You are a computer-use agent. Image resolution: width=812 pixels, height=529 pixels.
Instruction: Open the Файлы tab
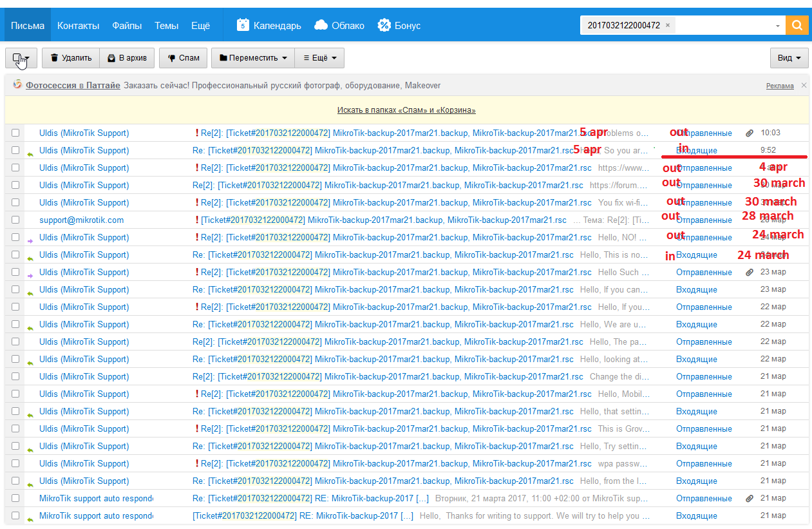127,26
